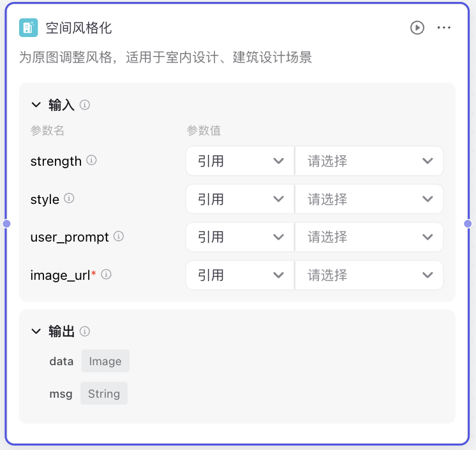Open the 请选择 value dropdown for image_url
The image size is (476, 450).
pyautogui.click(x=369, y=275)
